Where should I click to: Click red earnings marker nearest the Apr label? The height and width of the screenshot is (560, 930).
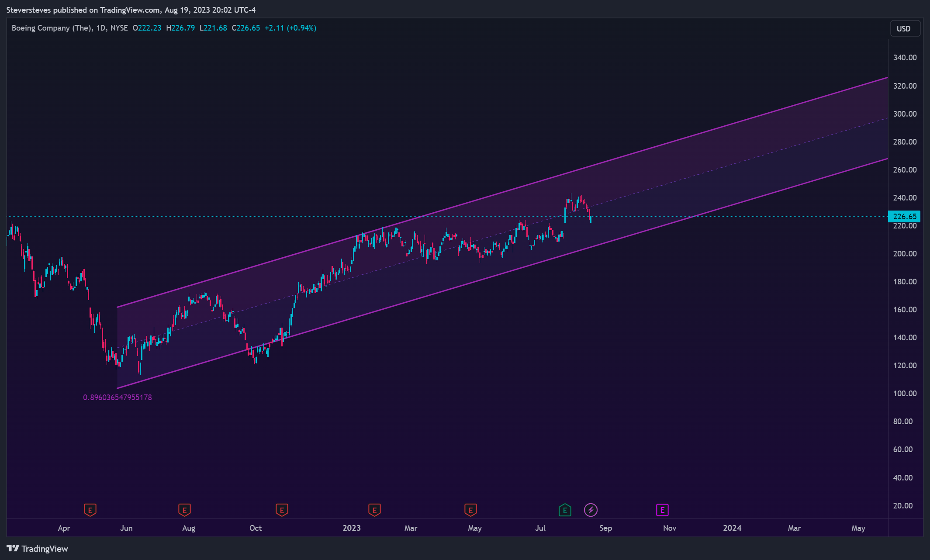[90, 510]
